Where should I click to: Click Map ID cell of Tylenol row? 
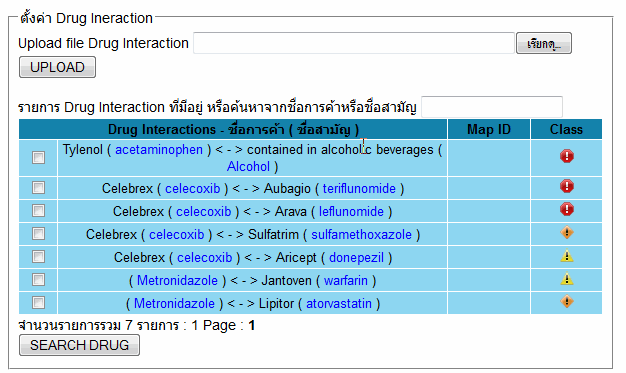pos(489,158)
